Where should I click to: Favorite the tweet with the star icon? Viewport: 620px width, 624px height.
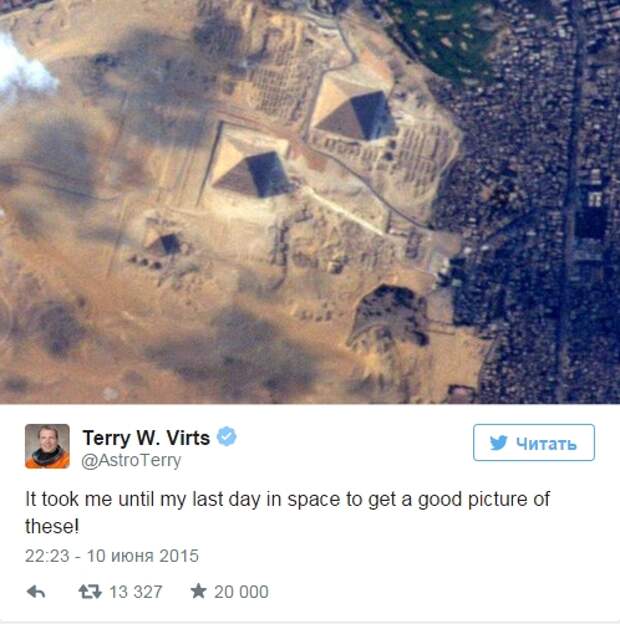pyautogui.click(x=198, y=591)
